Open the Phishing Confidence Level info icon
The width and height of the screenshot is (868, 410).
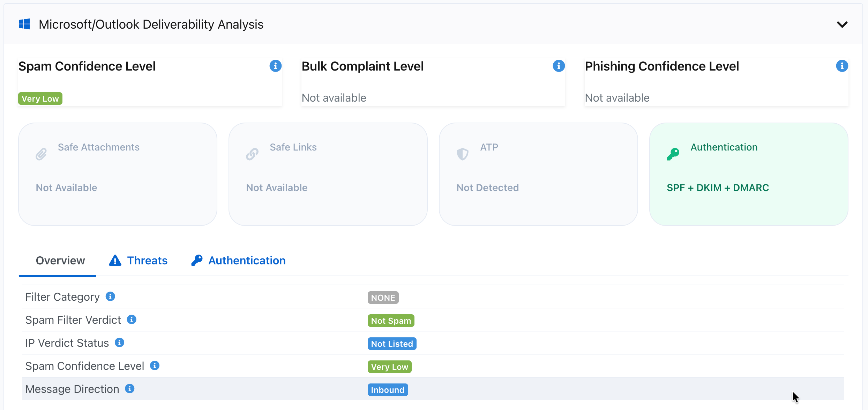click(x=842, y=66)
